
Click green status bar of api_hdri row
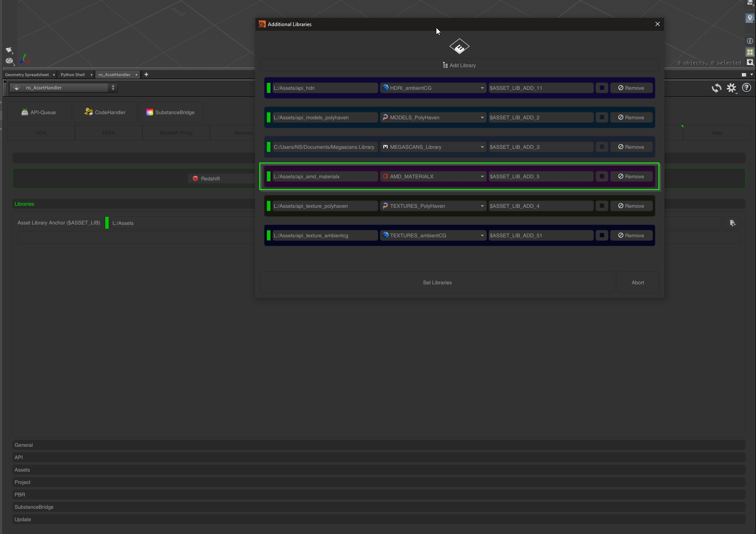(269, 88)
